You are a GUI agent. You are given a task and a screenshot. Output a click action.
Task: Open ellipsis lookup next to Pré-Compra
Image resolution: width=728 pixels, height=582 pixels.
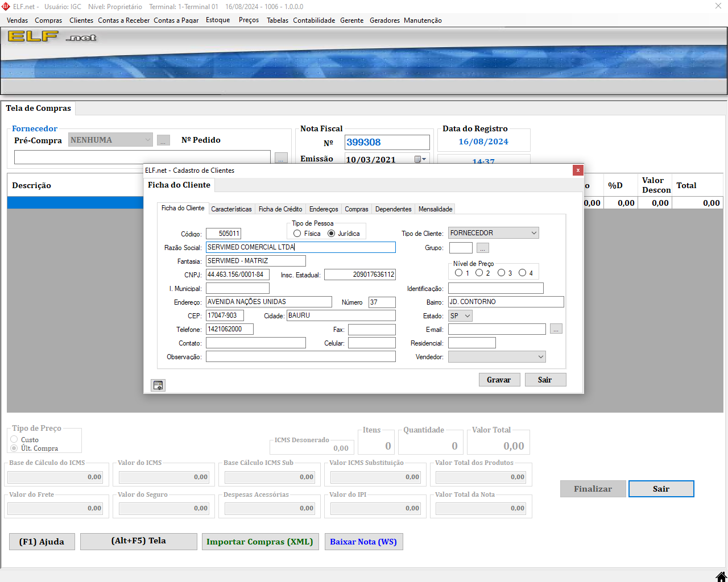tap(163, 140)
